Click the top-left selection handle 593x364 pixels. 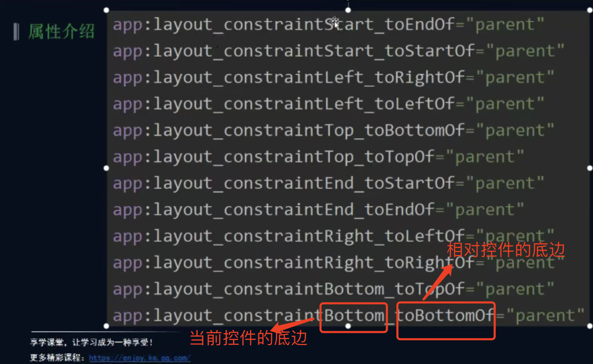click(x=107, y=10)
